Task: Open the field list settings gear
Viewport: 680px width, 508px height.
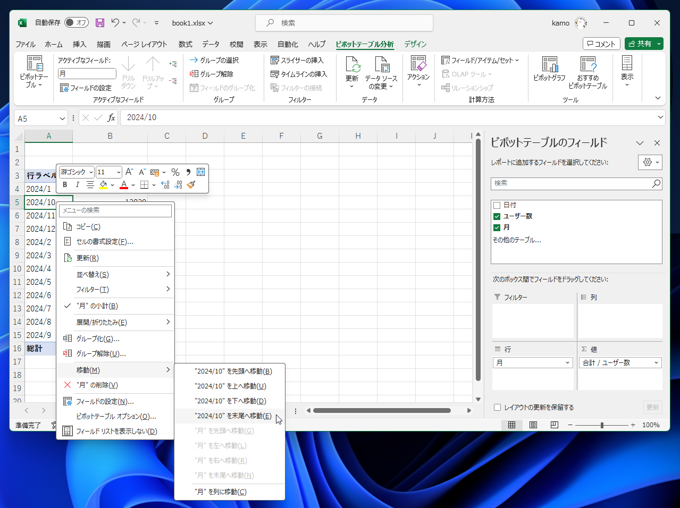Action: tap(648, 162)
